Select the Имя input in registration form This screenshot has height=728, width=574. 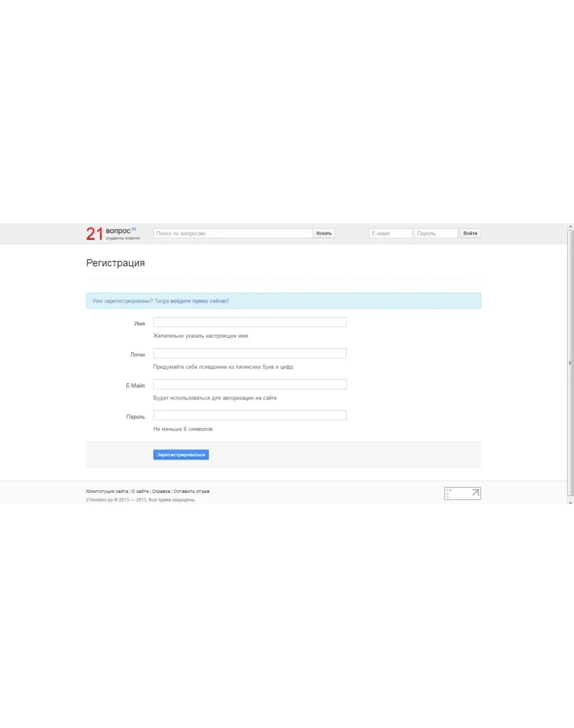pos(250,323)
